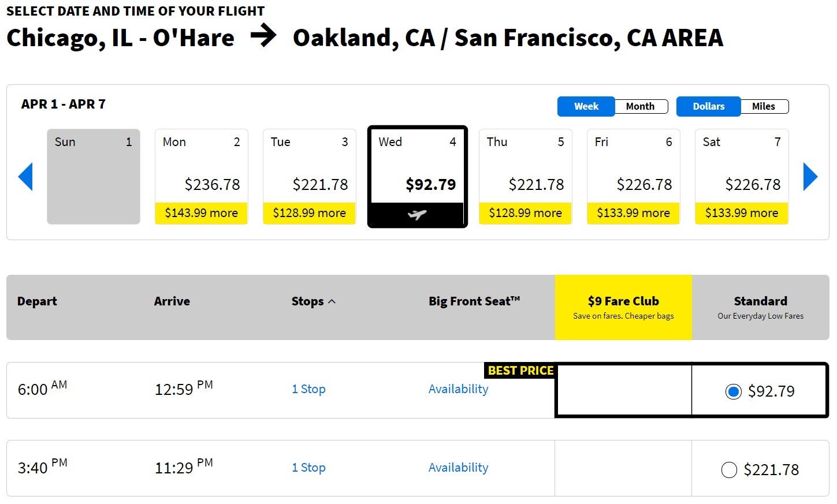Select the $221.78 Standard fare radio button
Screen dimensions: 837x504
[729, 470]
